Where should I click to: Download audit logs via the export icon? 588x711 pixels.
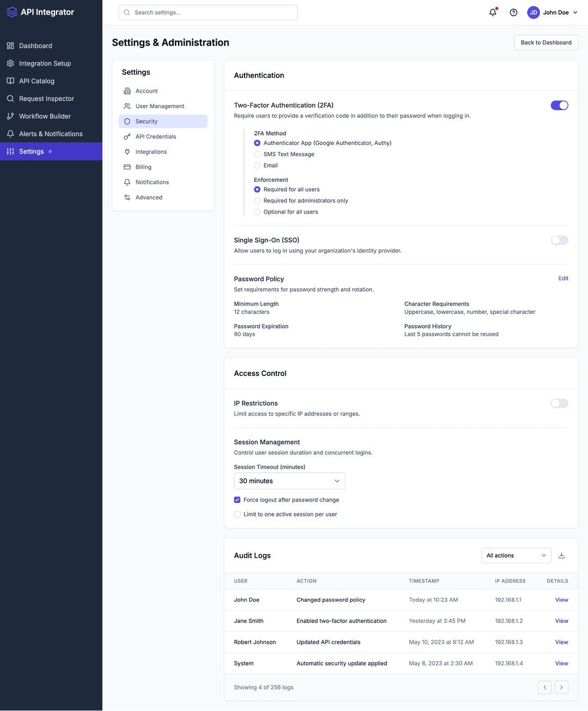[x=561, y=555]
